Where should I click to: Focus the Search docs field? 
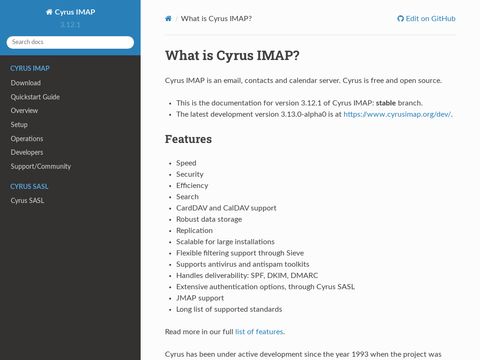(x=70, y=42)
